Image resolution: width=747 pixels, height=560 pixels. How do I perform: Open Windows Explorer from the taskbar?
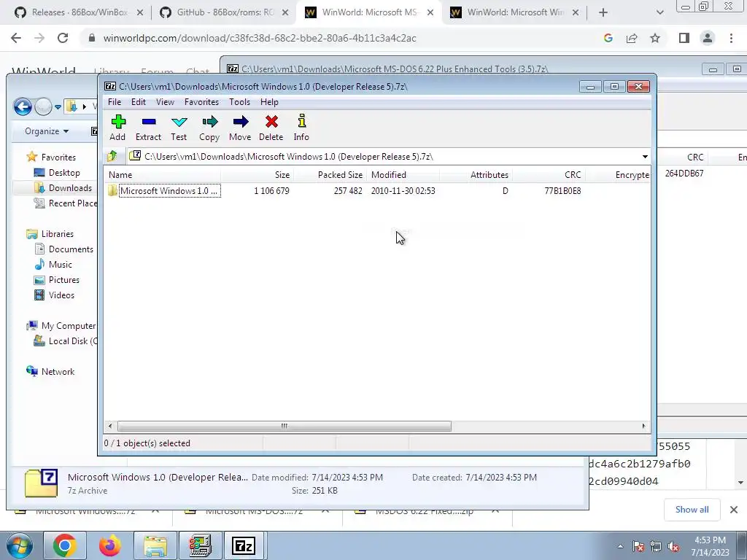(x=155, y=545)
